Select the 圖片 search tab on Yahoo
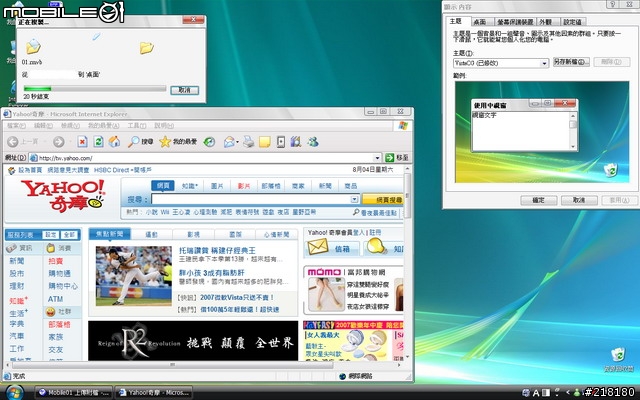Viewport: 640px width, 400px height. pos(217,186)
